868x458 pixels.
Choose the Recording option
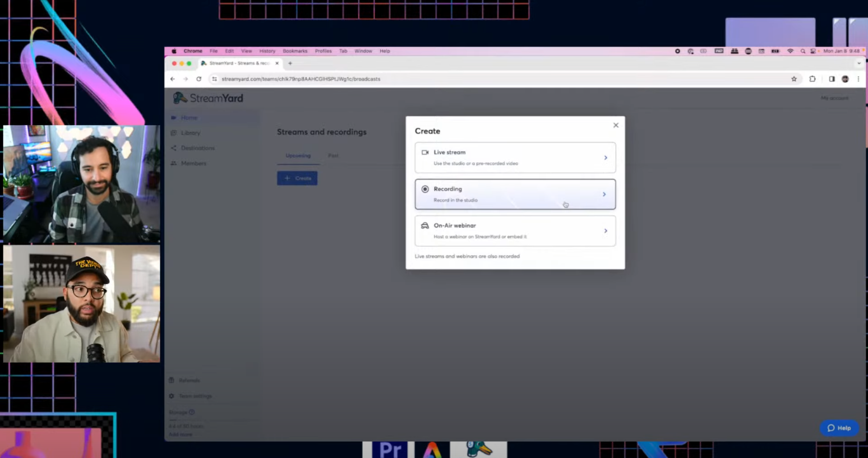pos(515,194)
